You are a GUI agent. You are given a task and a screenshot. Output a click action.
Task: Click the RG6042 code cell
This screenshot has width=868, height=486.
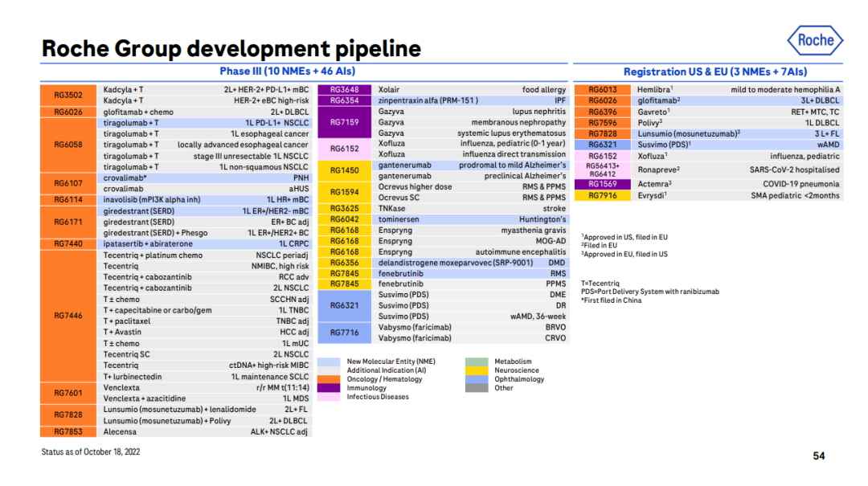(344, 220)
